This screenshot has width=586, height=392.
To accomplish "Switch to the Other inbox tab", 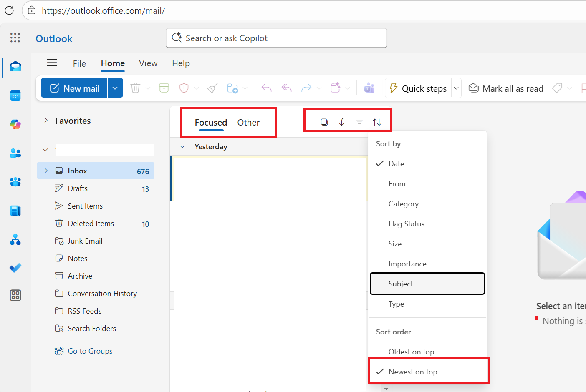I will pos(248,122).
